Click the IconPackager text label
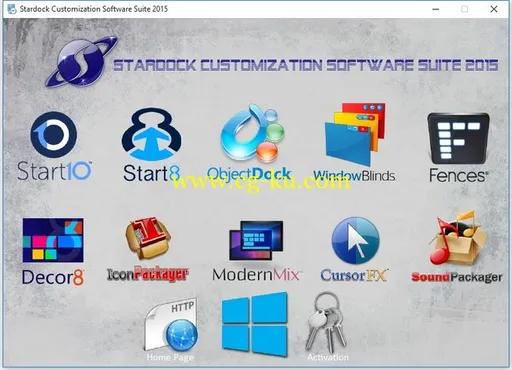This screenshot has width=512, height=370. click(x=148, y=274)
